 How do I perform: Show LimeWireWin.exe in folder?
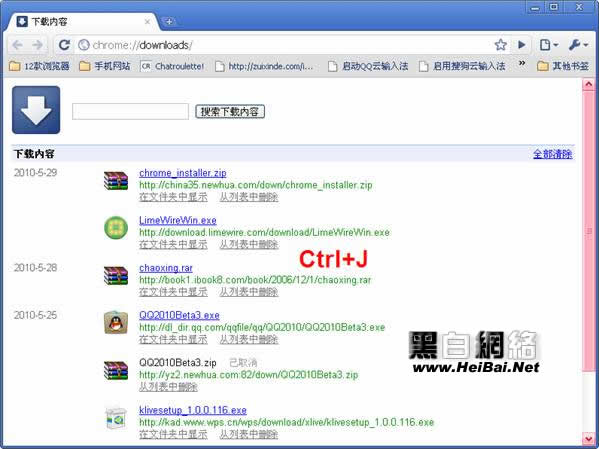[x=173, y=245]
